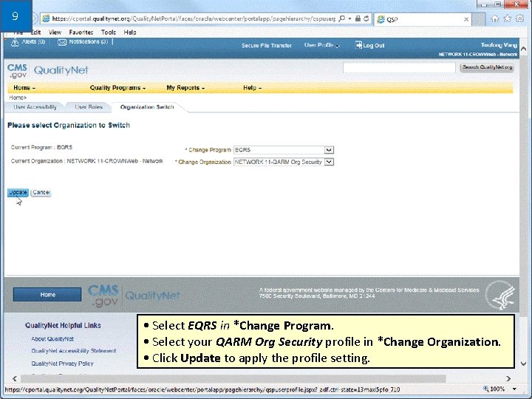Open the browser Tools gear icon
This screenshot has height=399, width=532.
point(519,18)
